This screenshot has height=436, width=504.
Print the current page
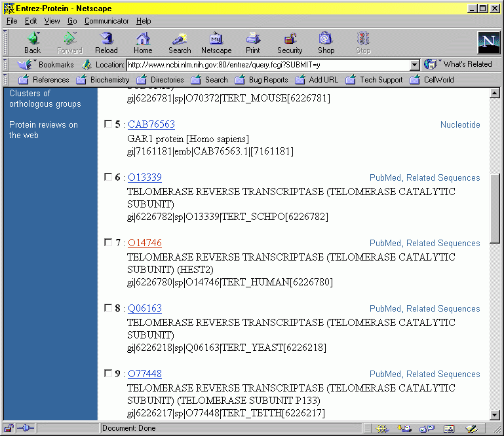(x=253, y=43)
